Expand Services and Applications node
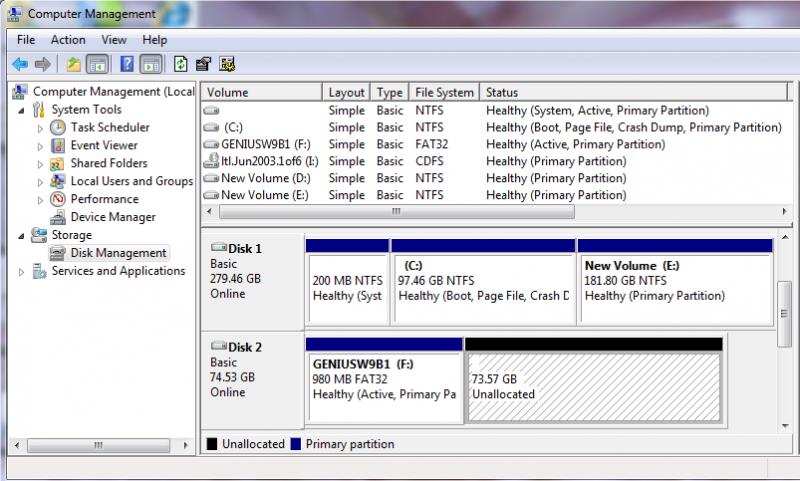 click(22, 271)
